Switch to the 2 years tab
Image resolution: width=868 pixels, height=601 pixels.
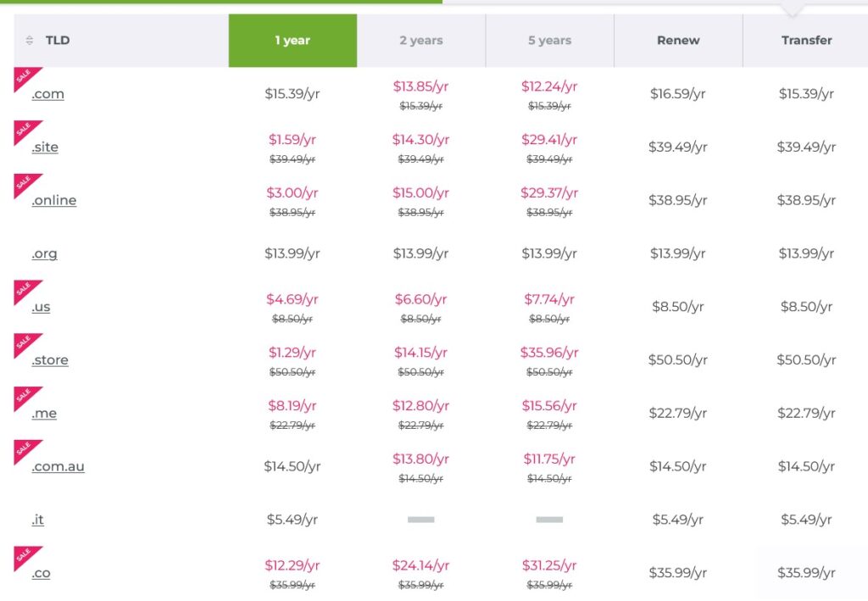point(421,41)
